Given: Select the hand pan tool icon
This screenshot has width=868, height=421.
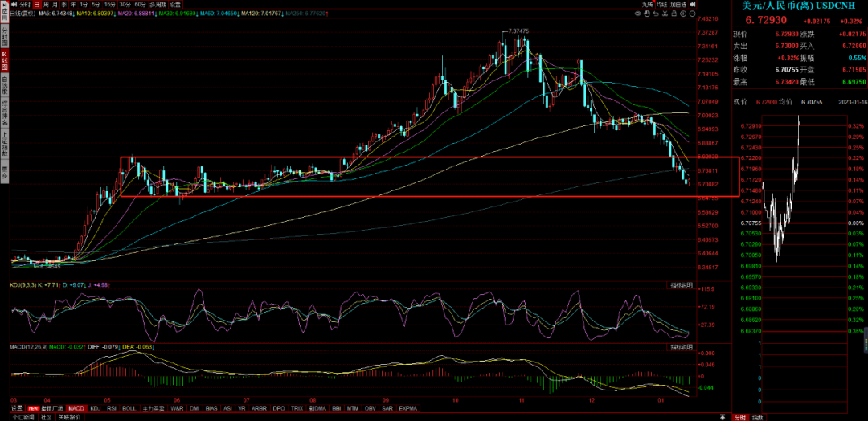Looking at the screenshot, I should 647,14.
